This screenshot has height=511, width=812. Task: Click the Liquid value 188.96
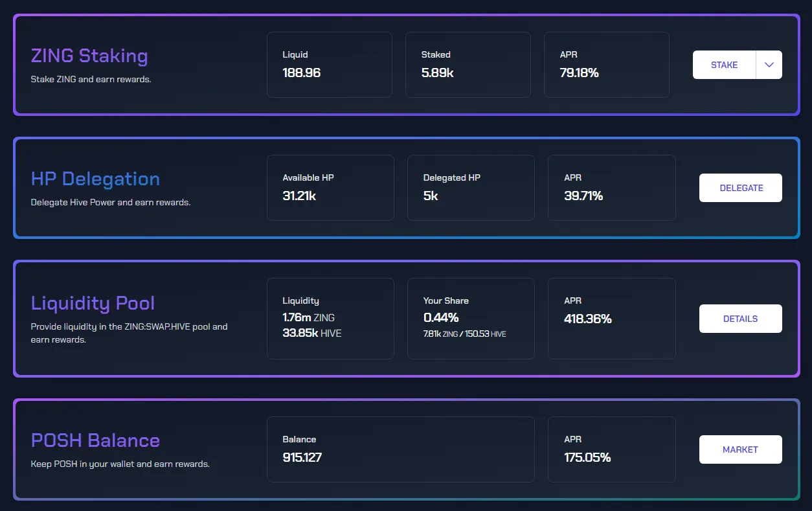click(302, 73)
